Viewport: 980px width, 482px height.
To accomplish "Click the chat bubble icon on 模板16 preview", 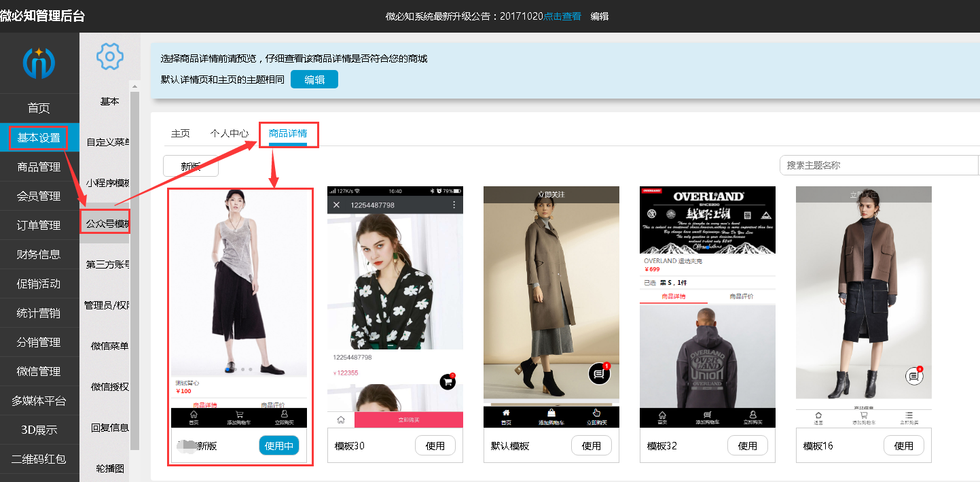I will 914,375.
